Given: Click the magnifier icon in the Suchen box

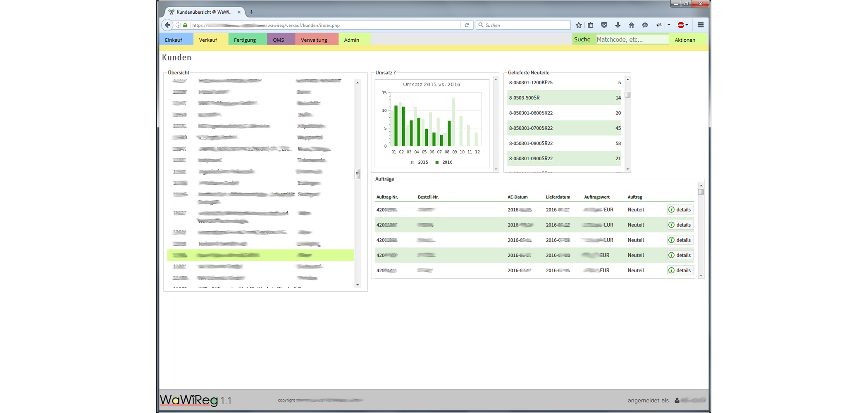Looking at the screenshot, I should click(x=481, y=25).
